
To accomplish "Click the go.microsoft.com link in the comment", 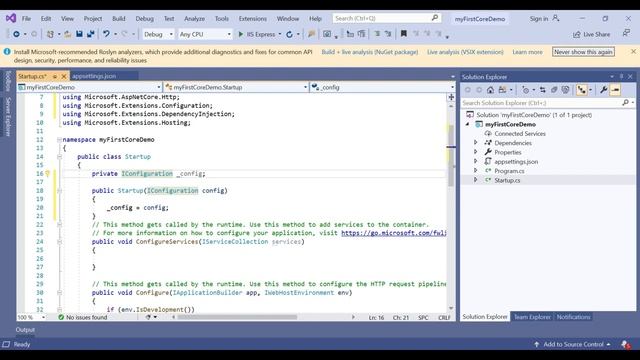I will pyautogui.click(x=393, y=233).
